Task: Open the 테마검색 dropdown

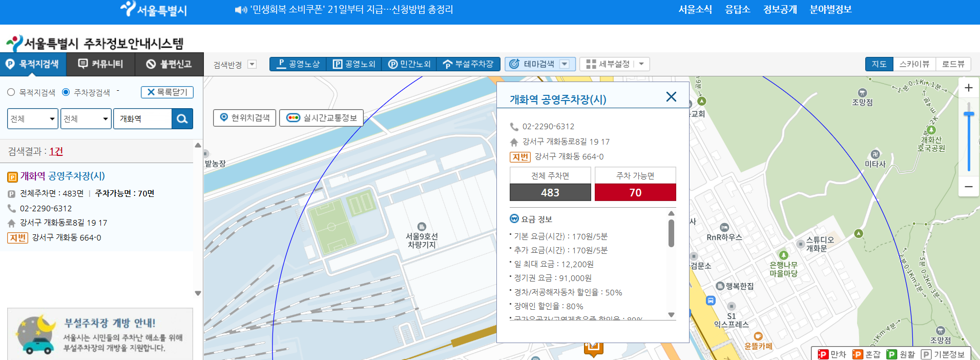Action: click(x=540, y=64)
